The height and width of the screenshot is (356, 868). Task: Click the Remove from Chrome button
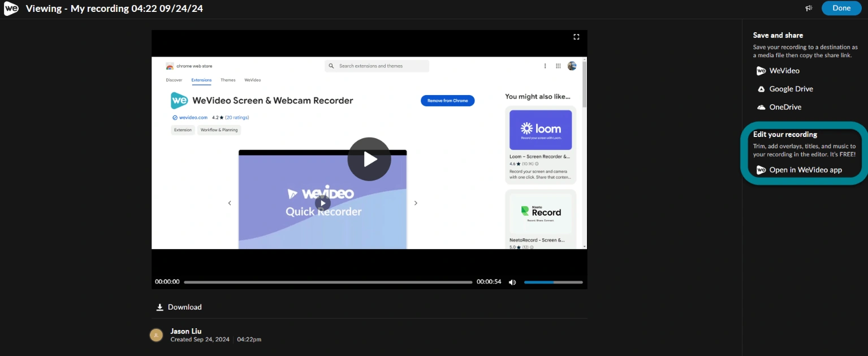click(447, 101)
